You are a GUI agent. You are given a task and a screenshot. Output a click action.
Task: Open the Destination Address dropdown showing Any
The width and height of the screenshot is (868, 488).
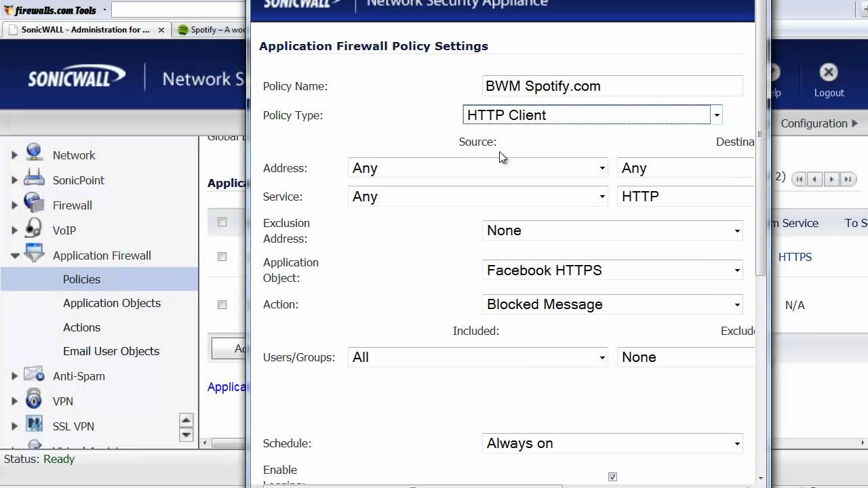(686, 168)
